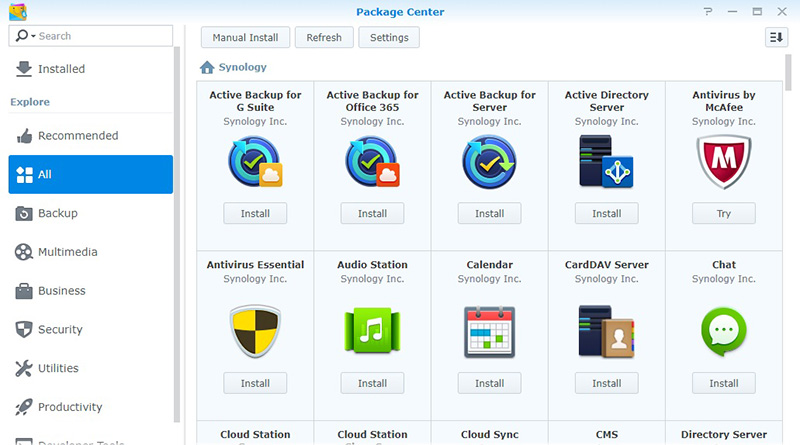Expand the search options magnifier dropdown
This screenshot has width=800, height=445.
pos(25,36)
